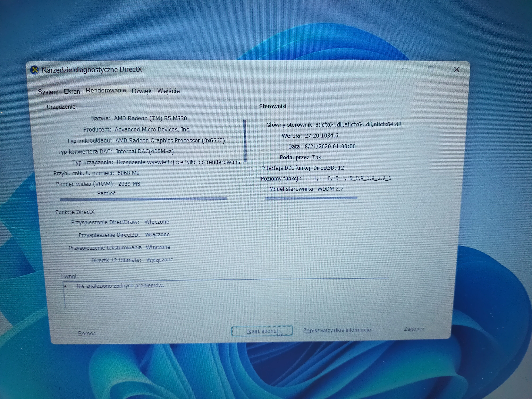Open the Wejście tab

tap(168, 91)
